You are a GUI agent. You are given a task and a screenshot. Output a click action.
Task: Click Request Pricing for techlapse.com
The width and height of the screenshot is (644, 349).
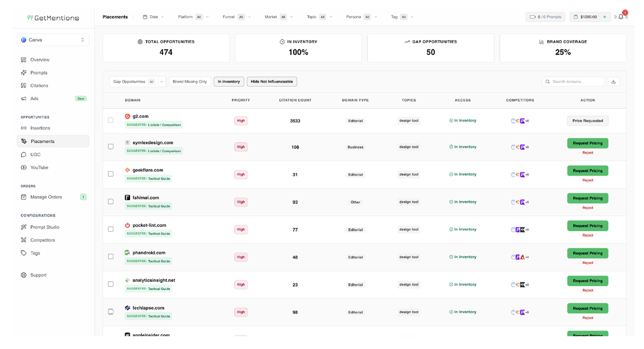pyautogui.click(x=588, y=308)
